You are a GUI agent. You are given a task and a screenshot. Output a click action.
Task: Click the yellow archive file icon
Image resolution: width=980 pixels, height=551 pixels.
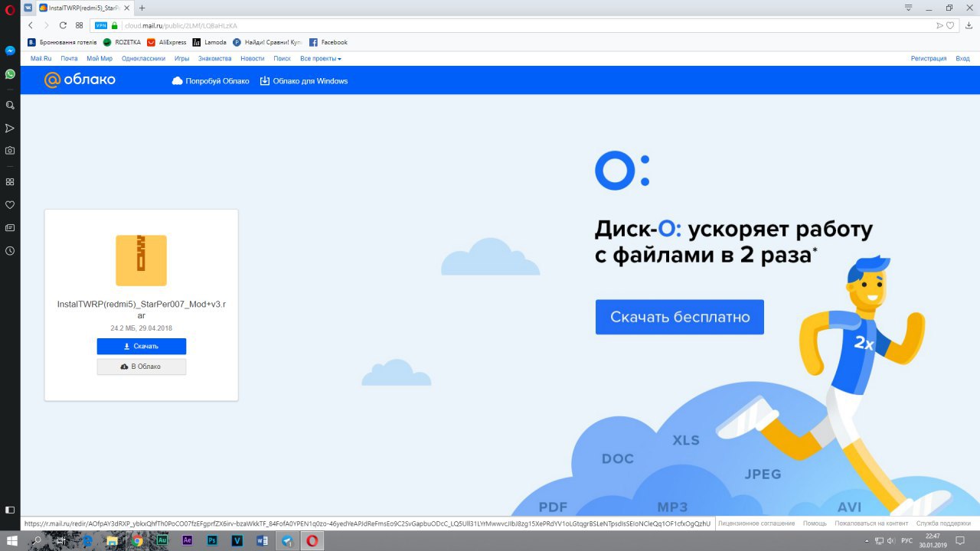[x=141, y=260]
